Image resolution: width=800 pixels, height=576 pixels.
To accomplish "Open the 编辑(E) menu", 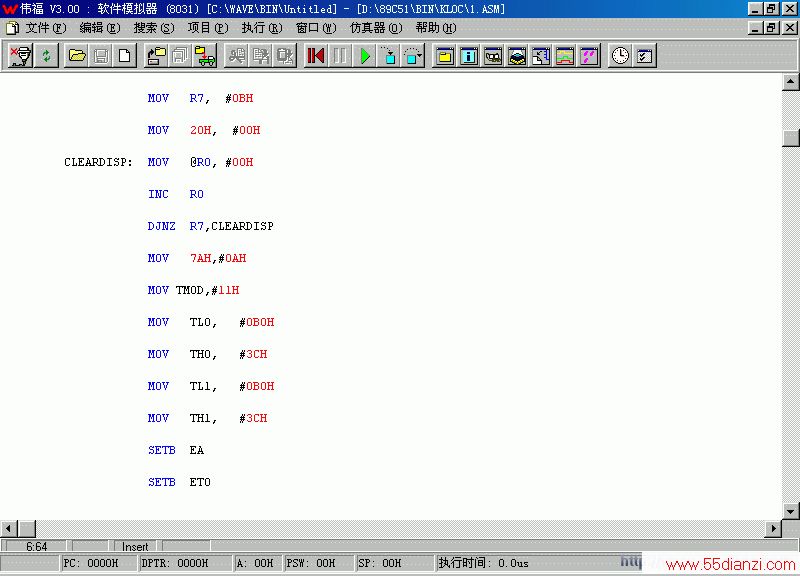I will tap(100, 28).
